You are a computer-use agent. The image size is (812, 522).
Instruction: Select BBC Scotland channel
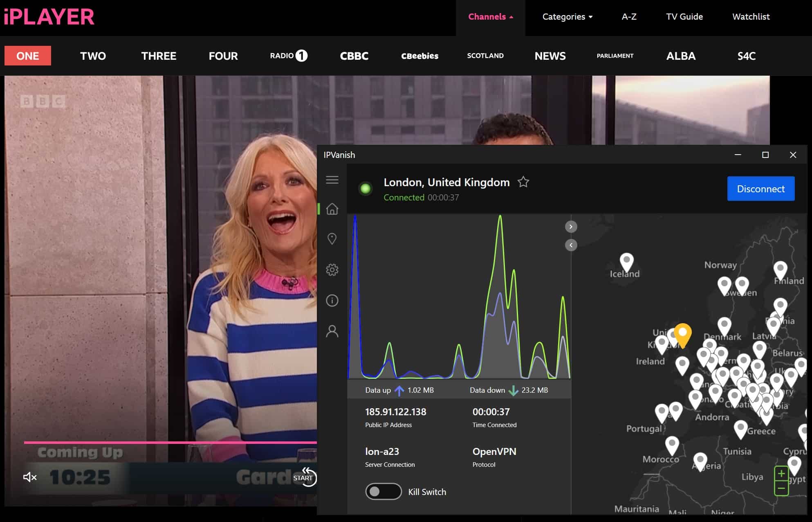[485, 56]
